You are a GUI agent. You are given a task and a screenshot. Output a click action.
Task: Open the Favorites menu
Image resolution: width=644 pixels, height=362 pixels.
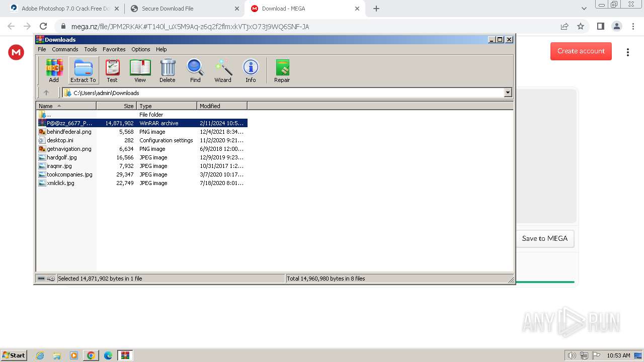[114, 49]
